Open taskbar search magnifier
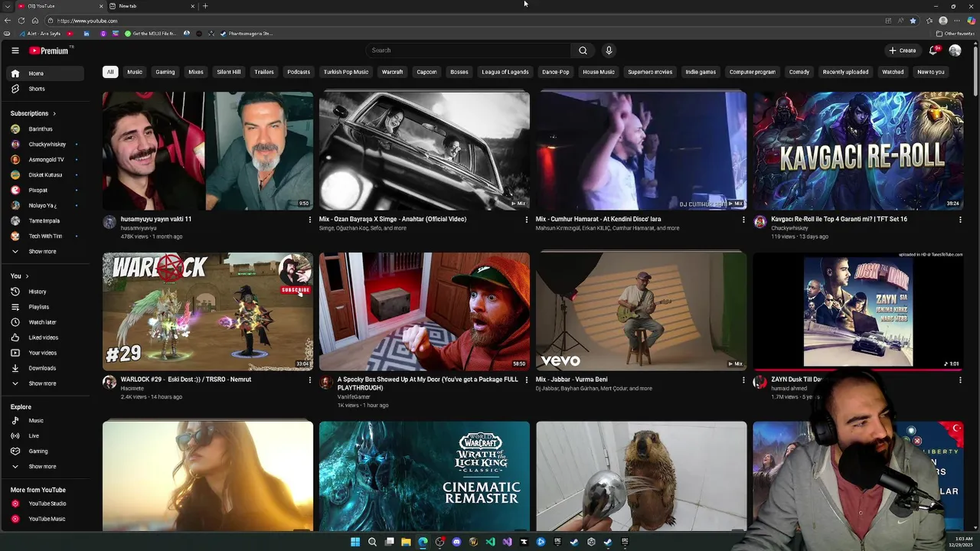The height and width of the screenshot is (551, 980). click(372, 542)
